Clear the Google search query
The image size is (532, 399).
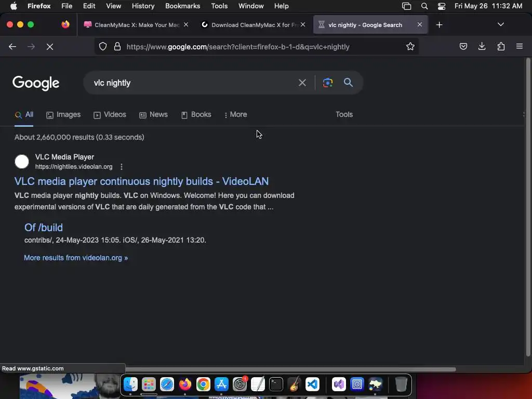pos(302,83)
